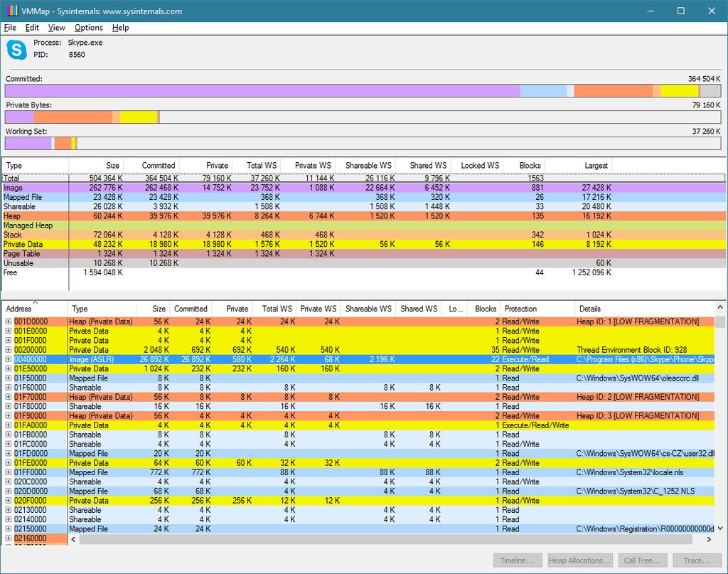Open the File menu
The image size is (728, 574).
click(x=10, y=28)
